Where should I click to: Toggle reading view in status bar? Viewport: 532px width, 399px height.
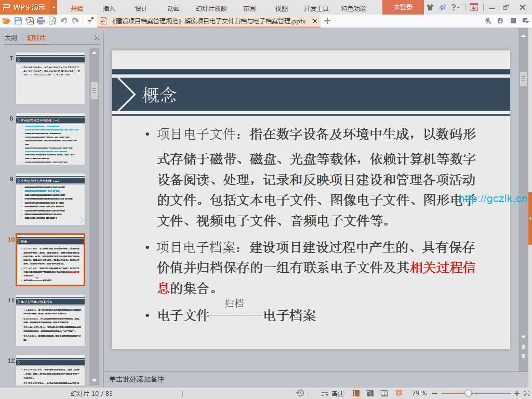coord(384,393)
